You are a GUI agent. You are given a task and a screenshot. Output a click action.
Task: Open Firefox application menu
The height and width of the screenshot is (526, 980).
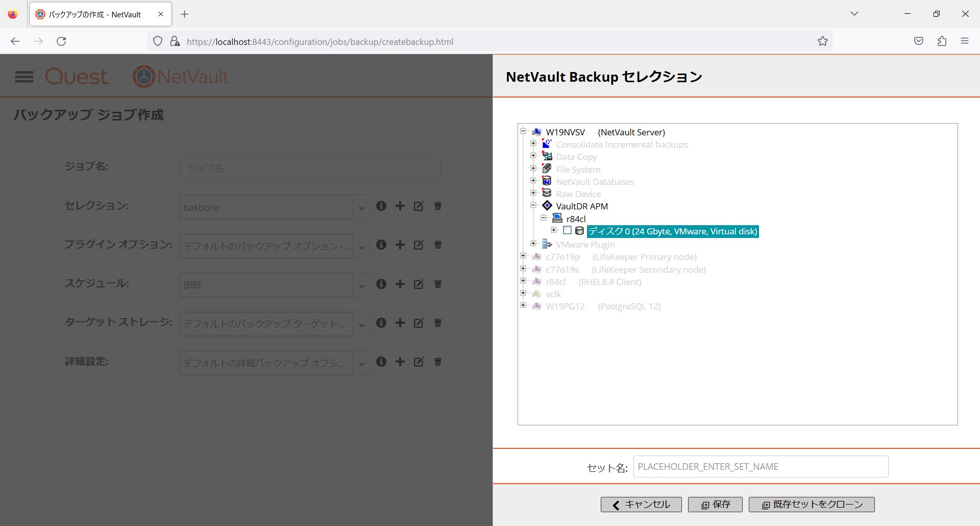pos(965,41)
